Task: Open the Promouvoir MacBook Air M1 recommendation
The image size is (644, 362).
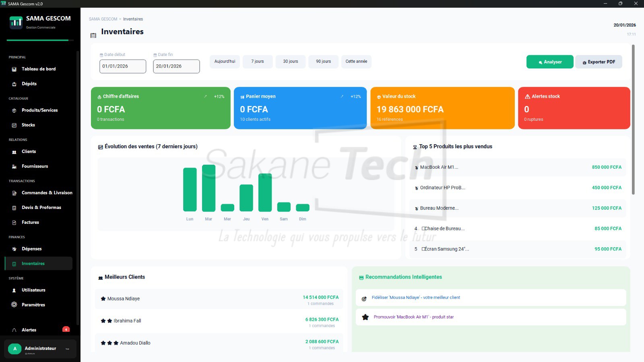Action: click(x=491, y=317)
